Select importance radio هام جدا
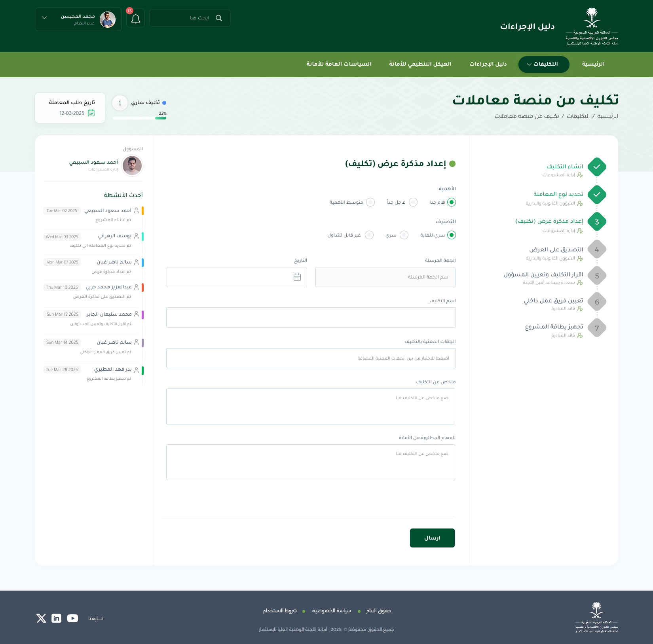Screen dimensions: 653x644 click(x=452, y=202)
